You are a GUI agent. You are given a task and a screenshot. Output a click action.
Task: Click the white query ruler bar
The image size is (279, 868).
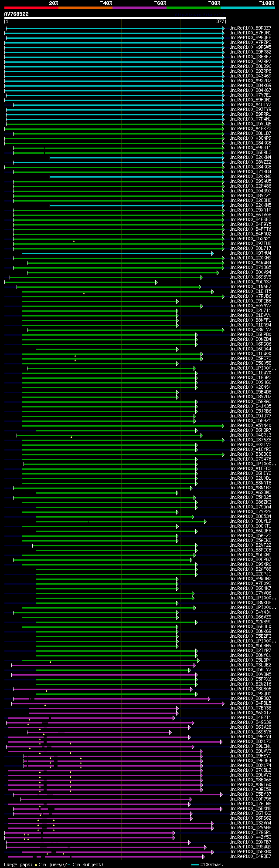[x=115, y=18]
